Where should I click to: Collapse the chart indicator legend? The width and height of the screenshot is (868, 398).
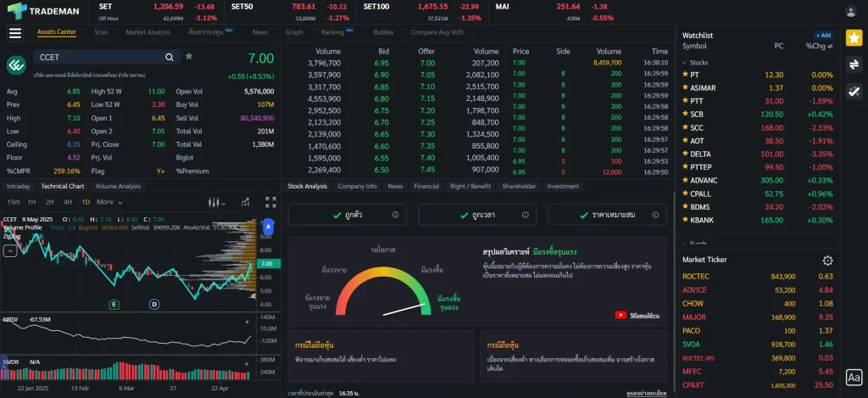pos(10,251)
